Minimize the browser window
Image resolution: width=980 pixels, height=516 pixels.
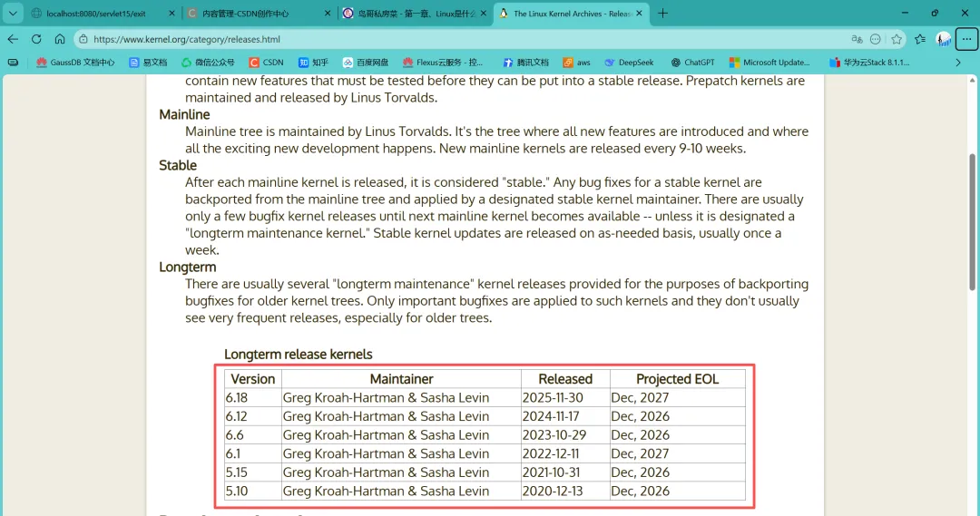pyautogui.click(x=905, y=13)
